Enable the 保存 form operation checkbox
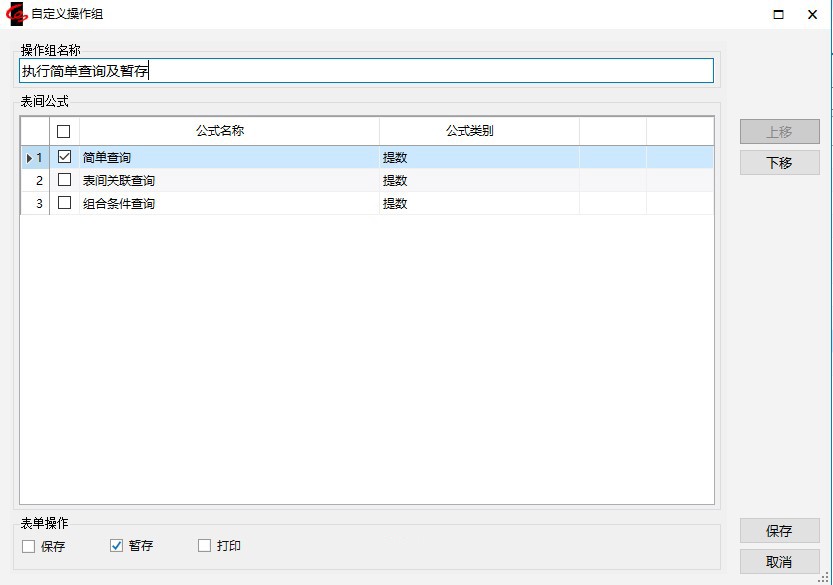This screenshot has width=833, height=585. (28, 546)
